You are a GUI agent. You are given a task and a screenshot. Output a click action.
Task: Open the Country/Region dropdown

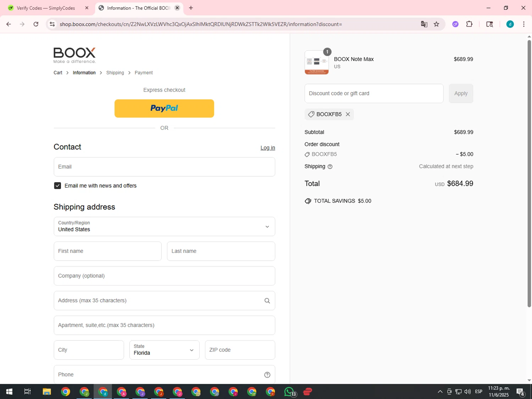click(164, 227)
